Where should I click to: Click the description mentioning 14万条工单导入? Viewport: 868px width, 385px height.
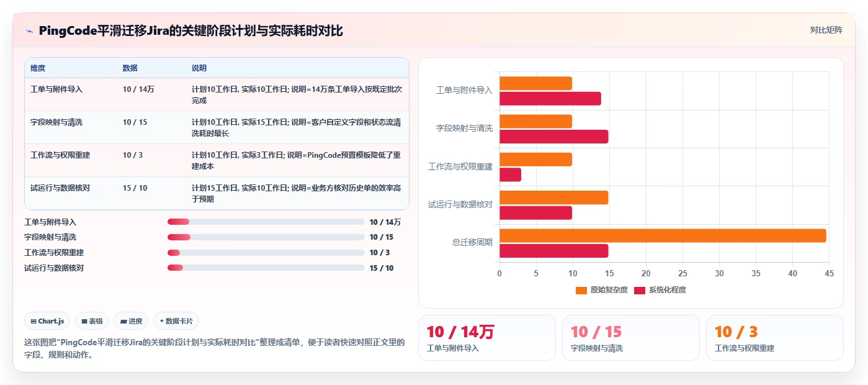(x=297, y=95)
